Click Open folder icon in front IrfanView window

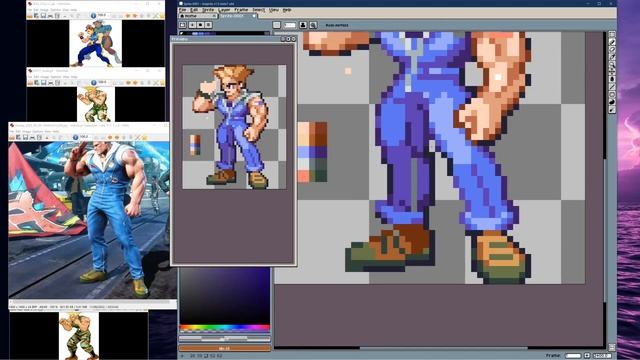[x=12, y=137]
